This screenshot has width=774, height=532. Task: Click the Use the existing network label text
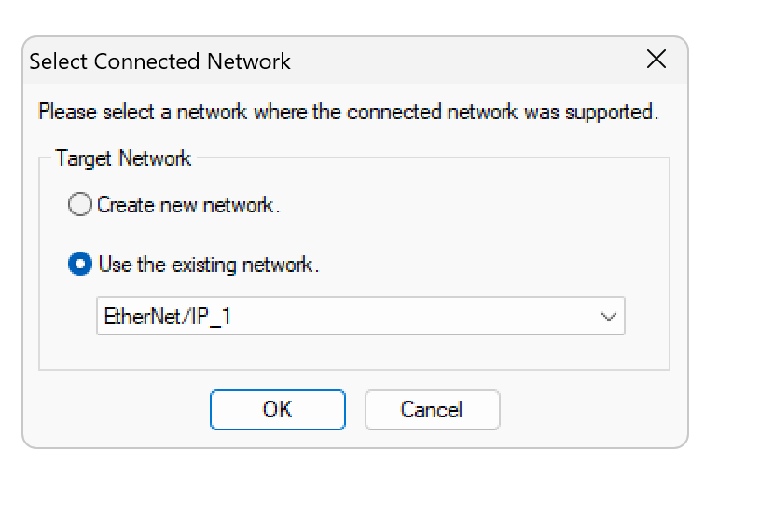pyautogui.click(x=208, y=265)
